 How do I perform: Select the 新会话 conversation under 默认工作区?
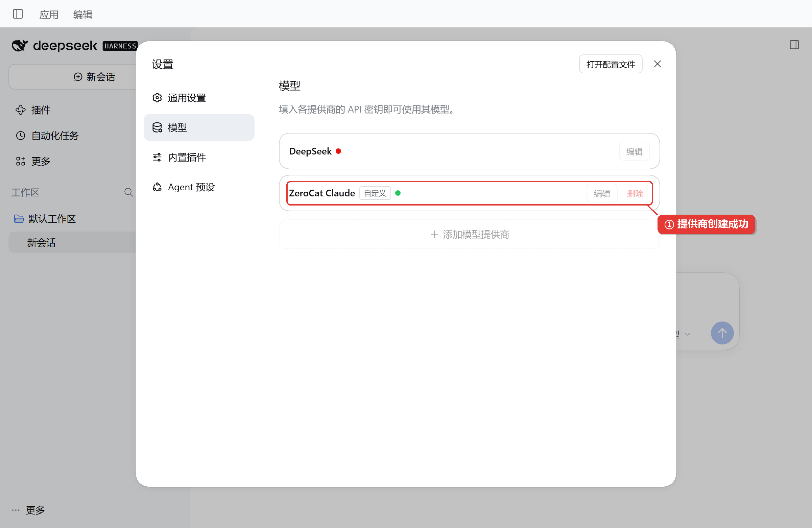tap(72, 242)
